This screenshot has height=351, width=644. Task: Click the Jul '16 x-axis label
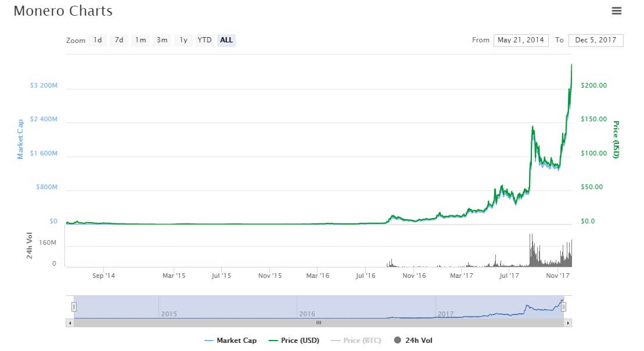365,276
